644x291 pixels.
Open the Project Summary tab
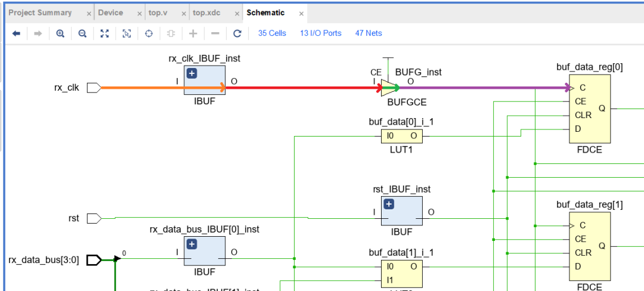point(40,13)
